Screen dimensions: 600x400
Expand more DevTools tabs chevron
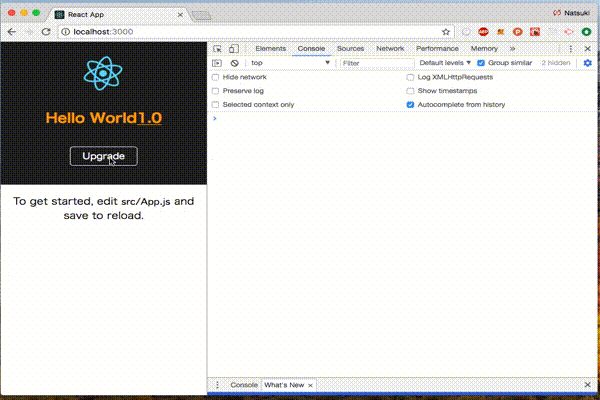pos(512,49)
